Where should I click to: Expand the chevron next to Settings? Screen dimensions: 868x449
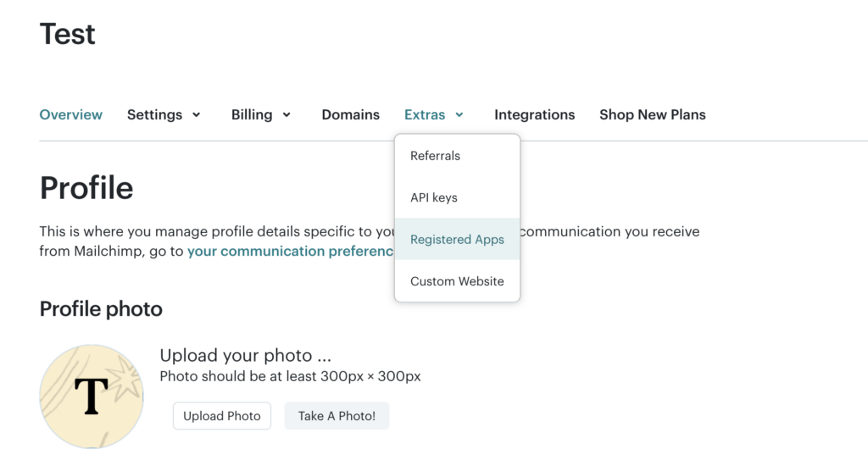coord(197,114)
